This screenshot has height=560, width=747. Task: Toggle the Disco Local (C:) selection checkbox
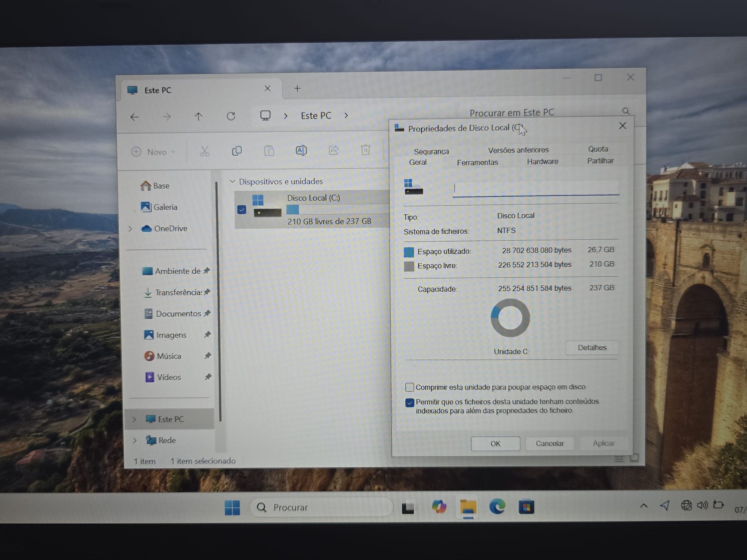pos(242,210)
